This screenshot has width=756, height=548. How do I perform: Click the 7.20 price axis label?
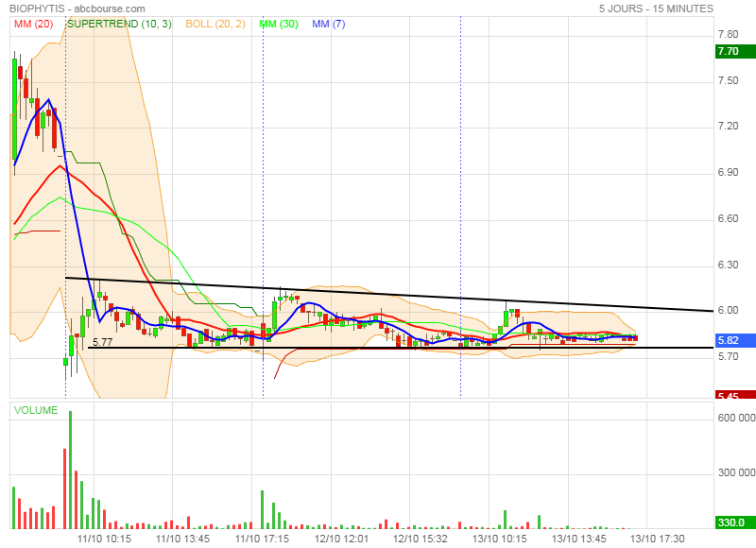coord(728,127)
